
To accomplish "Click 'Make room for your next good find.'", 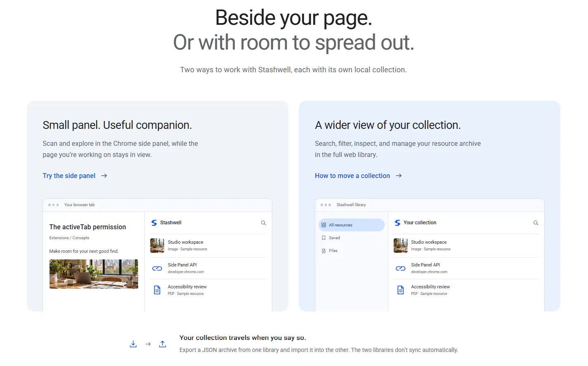I will [84, 251].
